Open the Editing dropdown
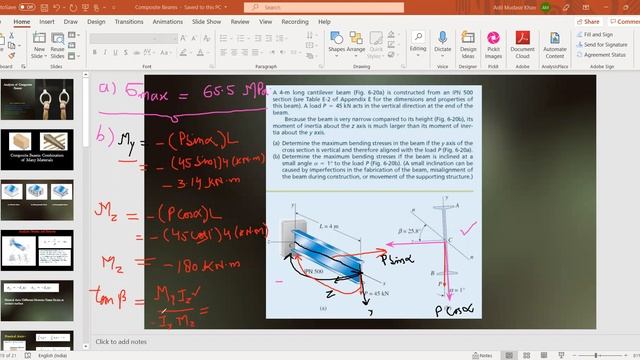 pyautogui.click(x=418, y=43)
